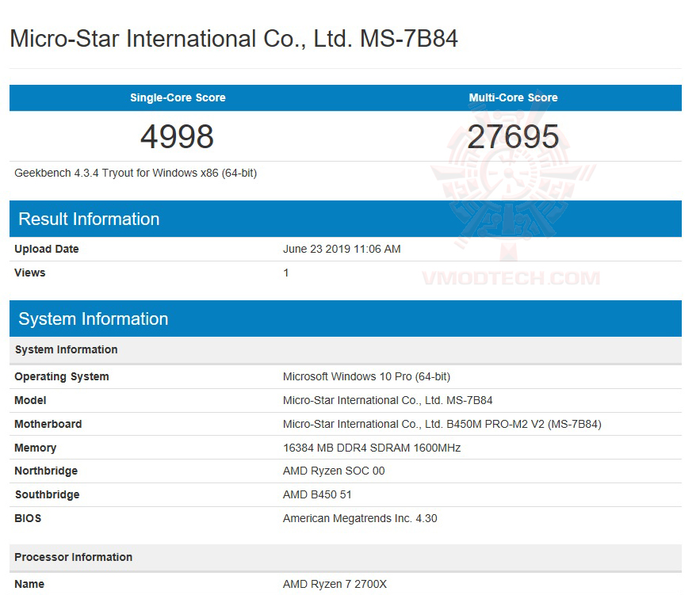The width and height of the screenshot is (700, 595).
Task: Click the multi-core score 27695
Action: pyautogui.click(x=514, y=135)
